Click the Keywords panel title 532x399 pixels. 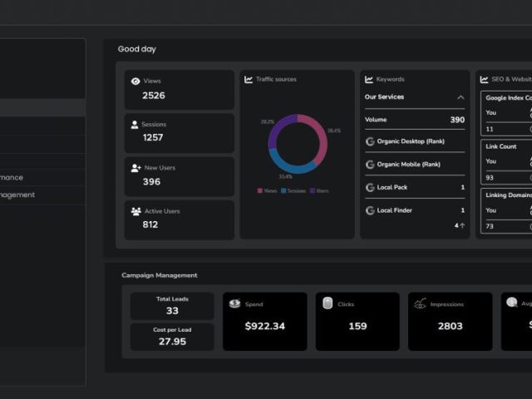click(x=390, y=80)
